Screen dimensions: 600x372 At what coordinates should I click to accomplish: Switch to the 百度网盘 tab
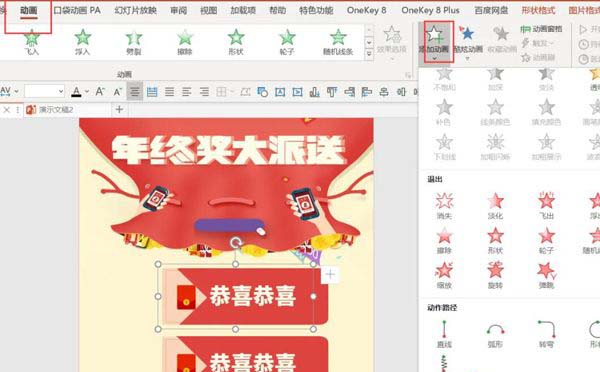tap(491, 10)
